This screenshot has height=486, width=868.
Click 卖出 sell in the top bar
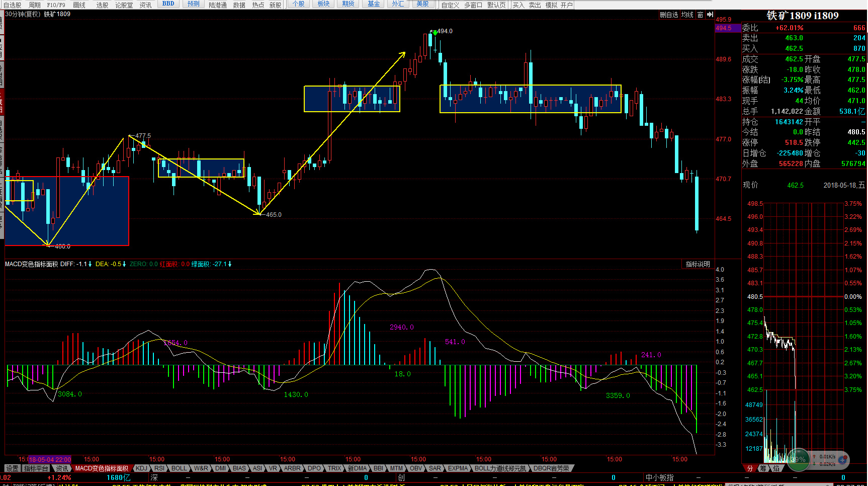(x=535, y=5)
